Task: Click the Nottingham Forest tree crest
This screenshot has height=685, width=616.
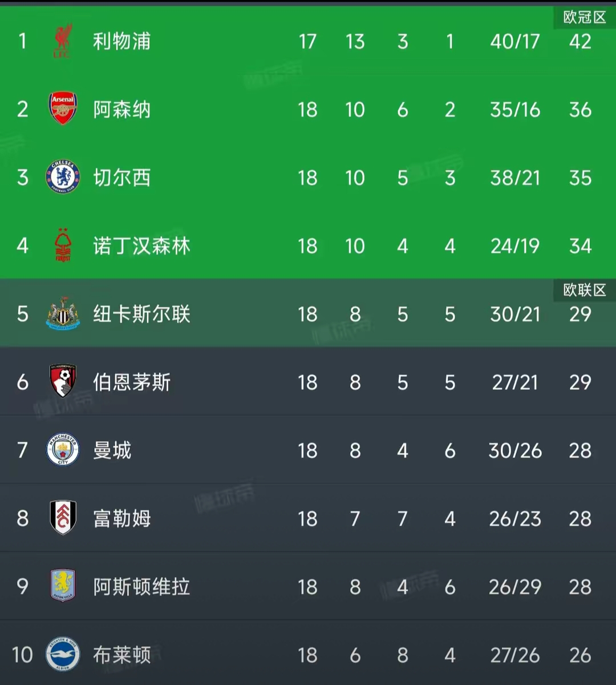Action: (x=63, y=245)
